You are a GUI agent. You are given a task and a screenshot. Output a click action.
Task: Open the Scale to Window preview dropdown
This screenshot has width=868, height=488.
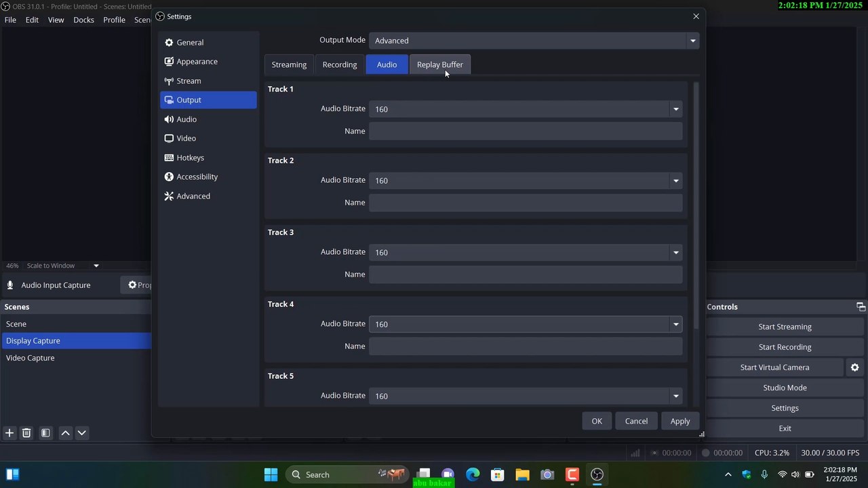(96, 266)
